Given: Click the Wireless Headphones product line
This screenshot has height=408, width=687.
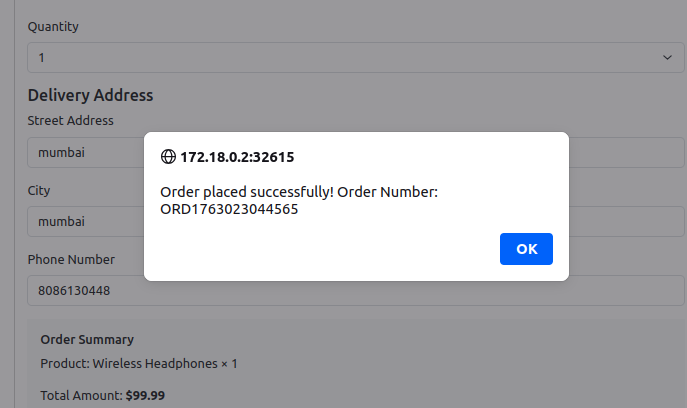Looking at the screenshot, I should [x=139, y=364].
